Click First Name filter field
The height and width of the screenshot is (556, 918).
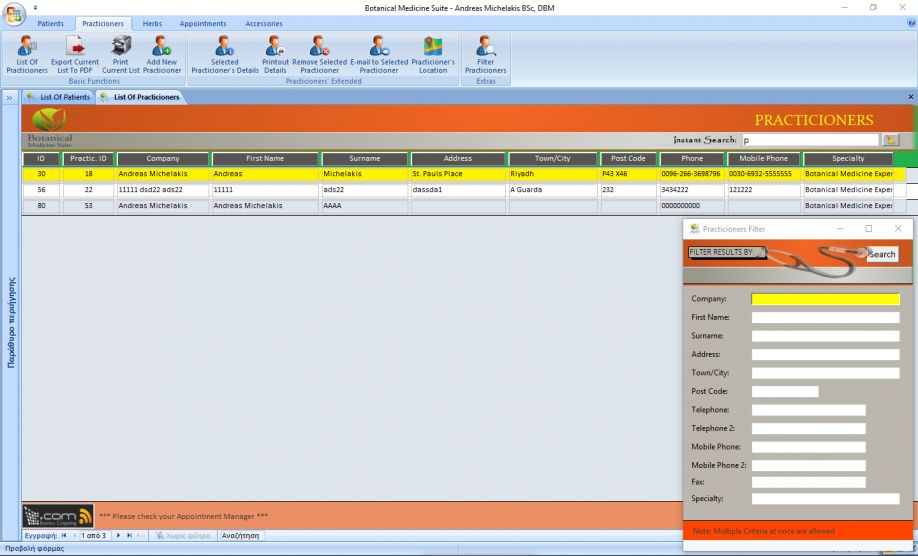pos(825,317)
